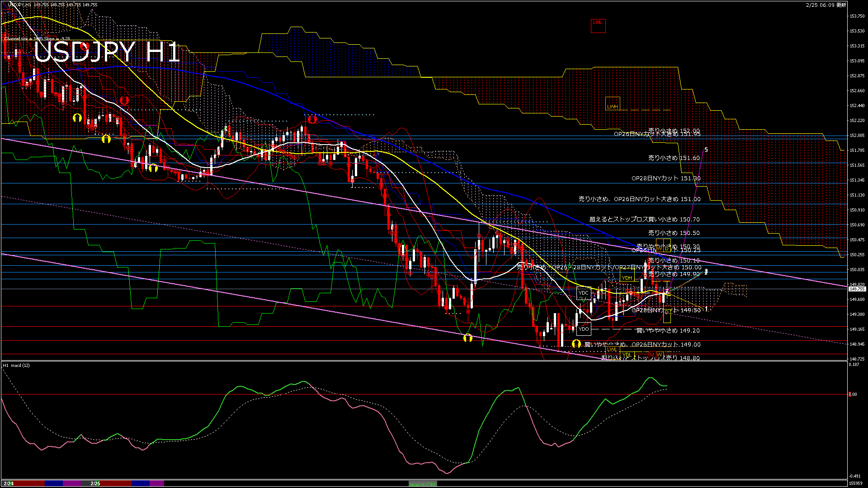Screen dimensions: 868x488
Task: Select 売り小さめ、OP26日NYカット大きめ 151.00 label
Action: click(x=639, y=199)
